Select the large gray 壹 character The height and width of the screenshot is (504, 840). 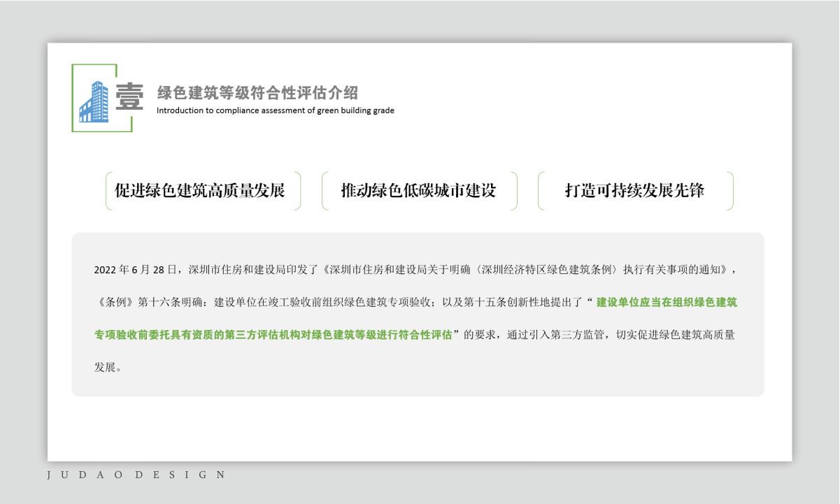pyautogui.click(x=129, y=96)
